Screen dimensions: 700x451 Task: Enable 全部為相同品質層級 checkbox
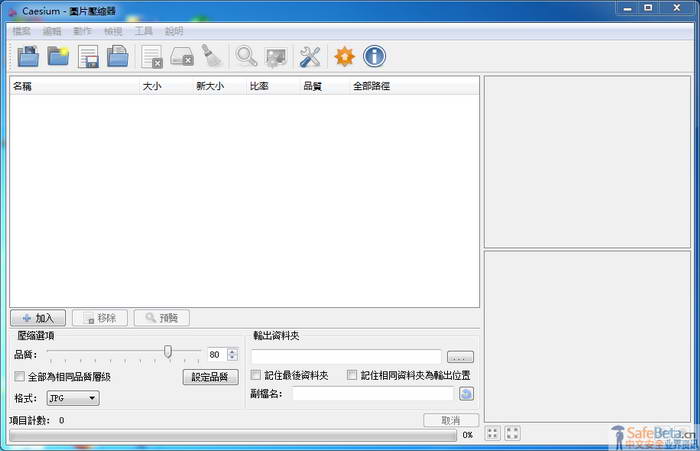(x=19, y=376)
